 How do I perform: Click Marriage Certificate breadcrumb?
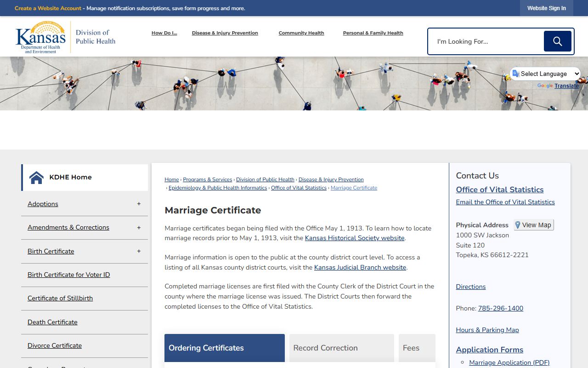pos(354,188)
